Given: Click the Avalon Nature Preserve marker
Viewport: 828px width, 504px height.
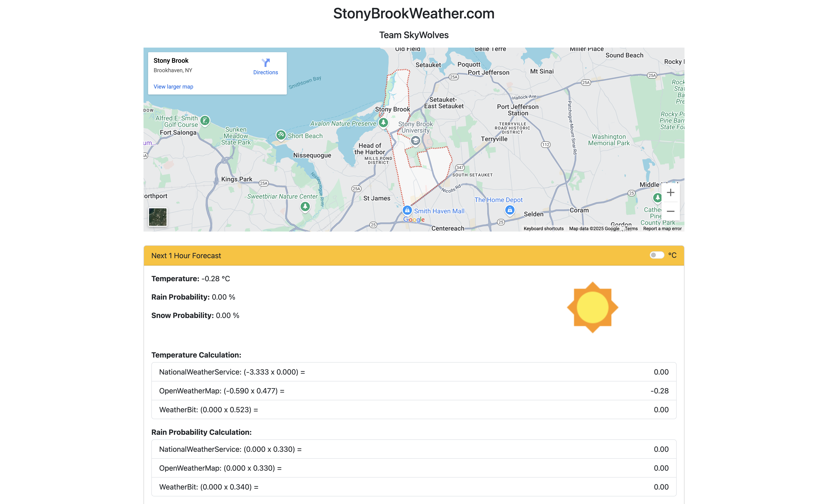Looking at the screenshot, I should click(383, 123).
